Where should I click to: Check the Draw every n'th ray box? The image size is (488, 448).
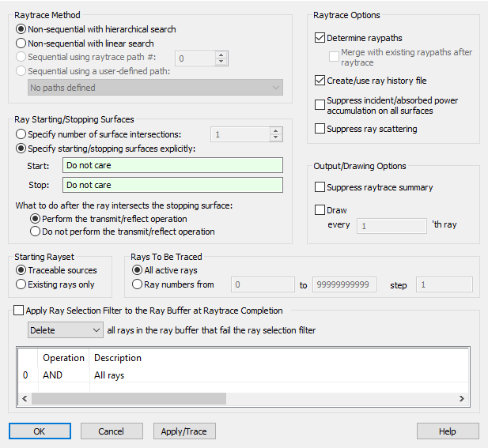[x=320, y=210]
